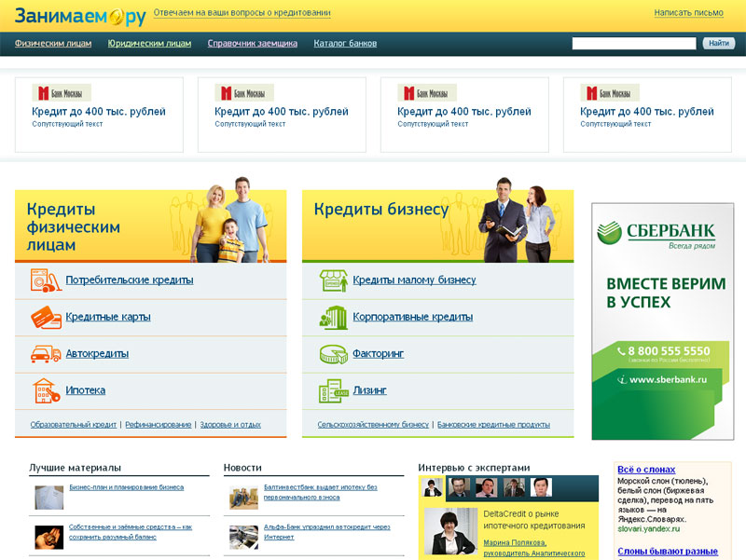Open the Физическим лицам menu item
The image size is (746, 560).
(52, 43)
